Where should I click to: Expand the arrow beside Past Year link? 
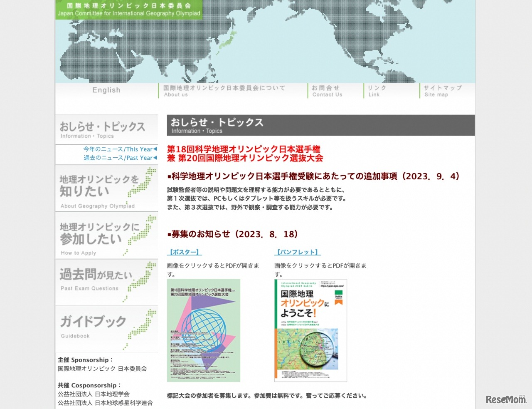click(155, 158)
